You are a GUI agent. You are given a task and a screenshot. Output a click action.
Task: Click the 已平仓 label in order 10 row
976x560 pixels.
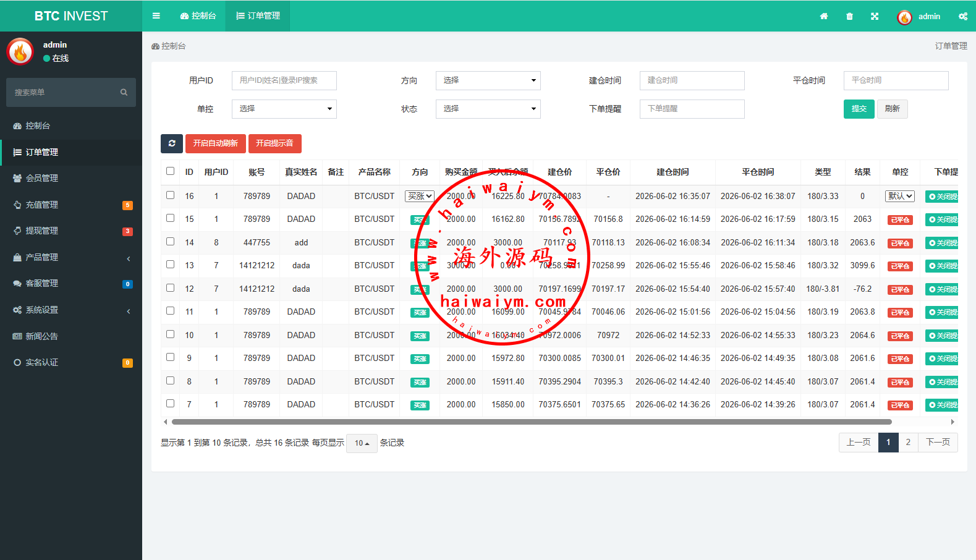900,336
